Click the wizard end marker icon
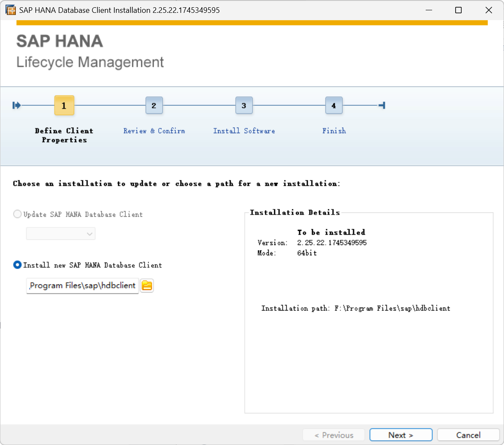504x445 pixels. coord(382,105)
